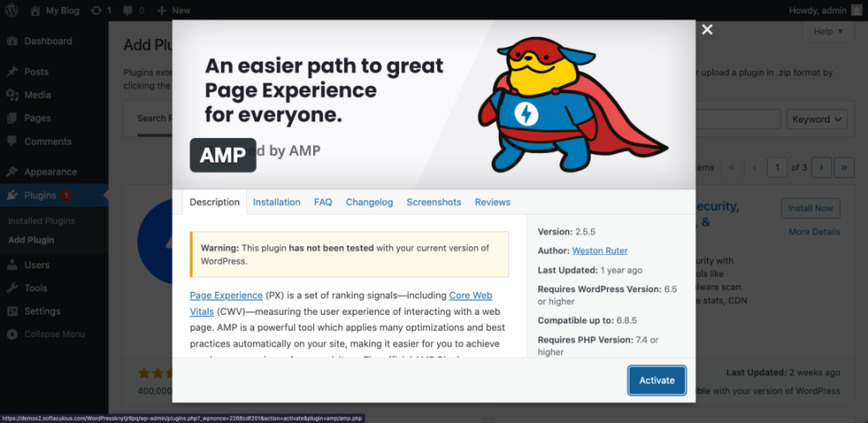View the Screenshots tab
The width and height of the screenshot is (868, 423).
tap(434, 202)
